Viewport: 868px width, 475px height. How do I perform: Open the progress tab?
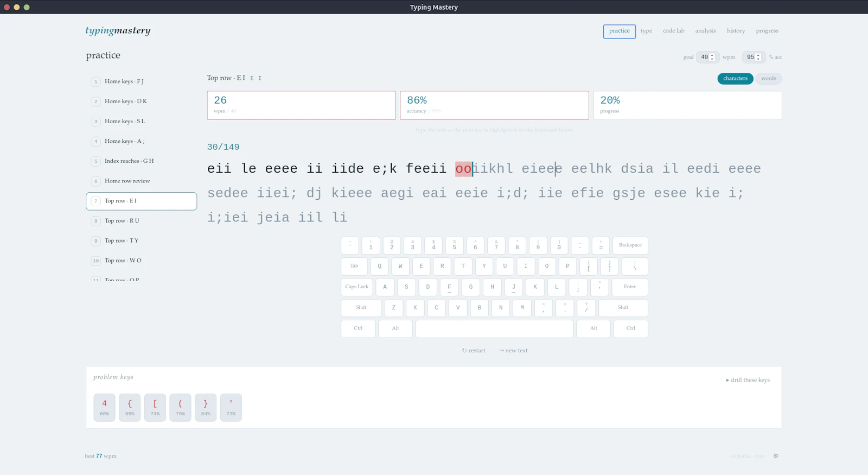(x=767, y=31)
